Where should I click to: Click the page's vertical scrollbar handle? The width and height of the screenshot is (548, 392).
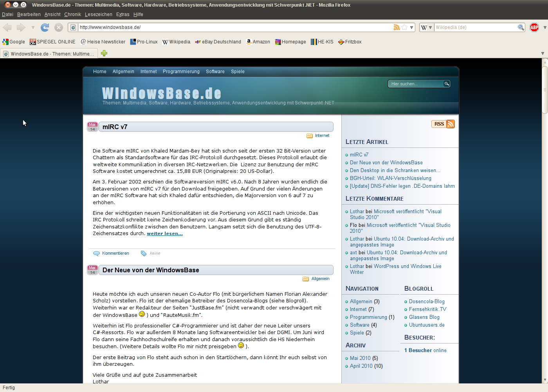pyautogui.click(x=544, y=90)
